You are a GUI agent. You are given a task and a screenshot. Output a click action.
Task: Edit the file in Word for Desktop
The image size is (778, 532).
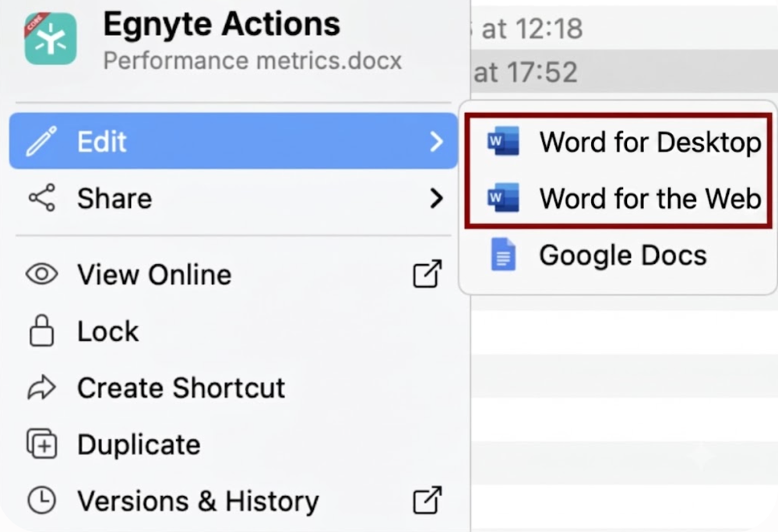(618, 142)
